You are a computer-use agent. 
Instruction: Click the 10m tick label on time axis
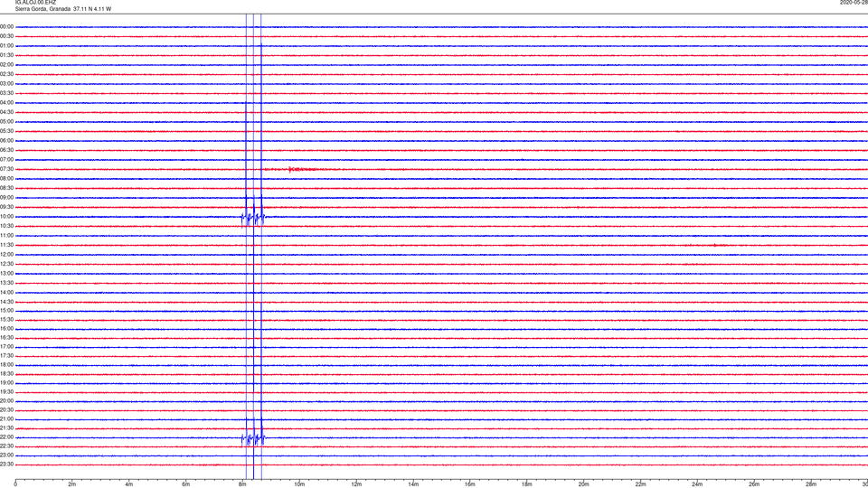click(x=299, y=484)
